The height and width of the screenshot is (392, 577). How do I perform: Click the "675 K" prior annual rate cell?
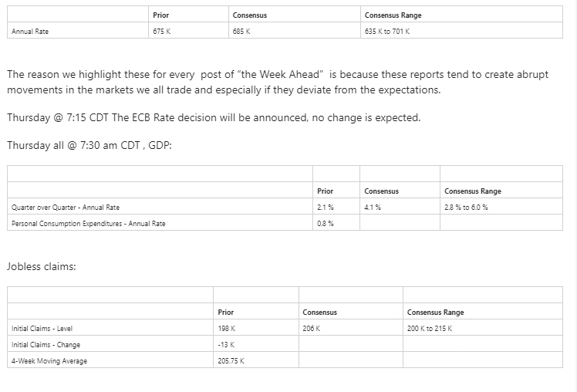(x=163, y=32)
